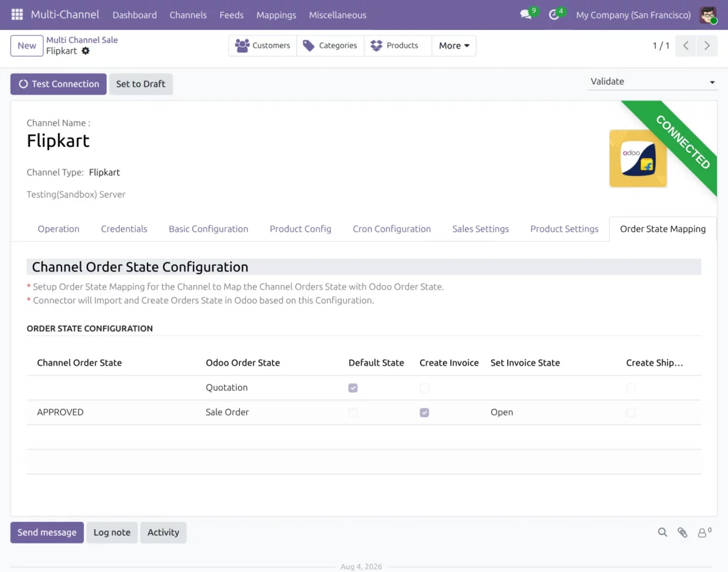Click the Flipkart channel logo image
Viewport: 728px width, 572px height.
[638, 158]
